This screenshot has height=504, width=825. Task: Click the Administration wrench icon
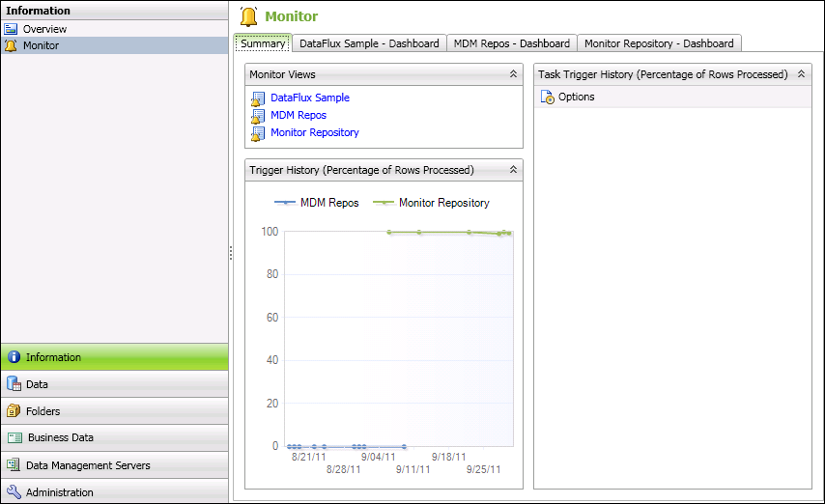click(14, 492)
